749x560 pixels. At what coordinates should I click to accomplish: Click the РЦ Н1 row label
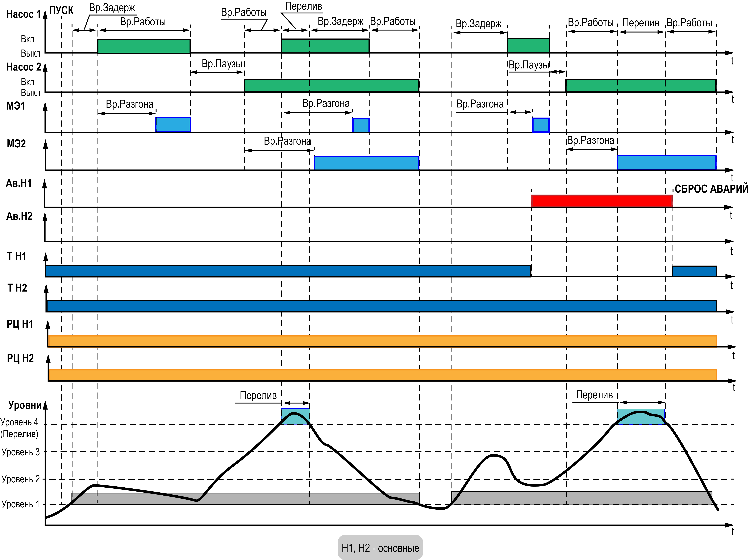20,324
